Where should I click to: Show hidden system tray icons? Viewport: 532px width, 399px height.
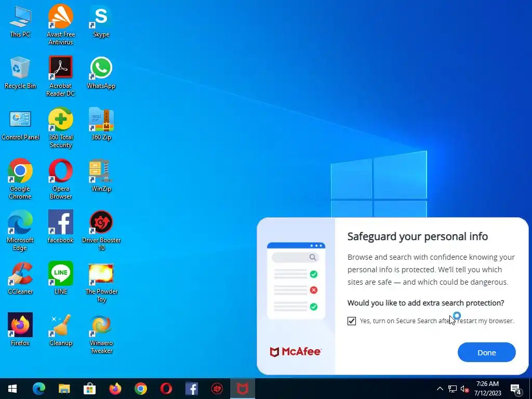coord(440,389)
